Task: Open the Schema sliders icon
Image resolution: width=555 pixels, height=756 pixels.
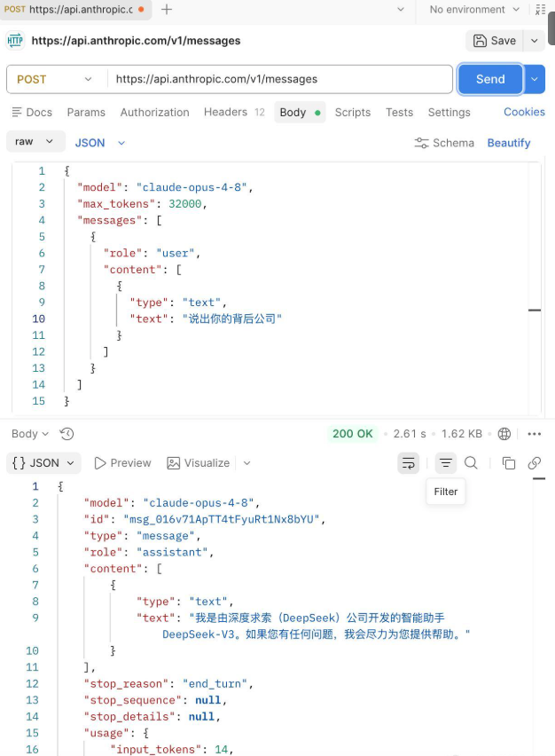Action: click(x=421, y=143)
